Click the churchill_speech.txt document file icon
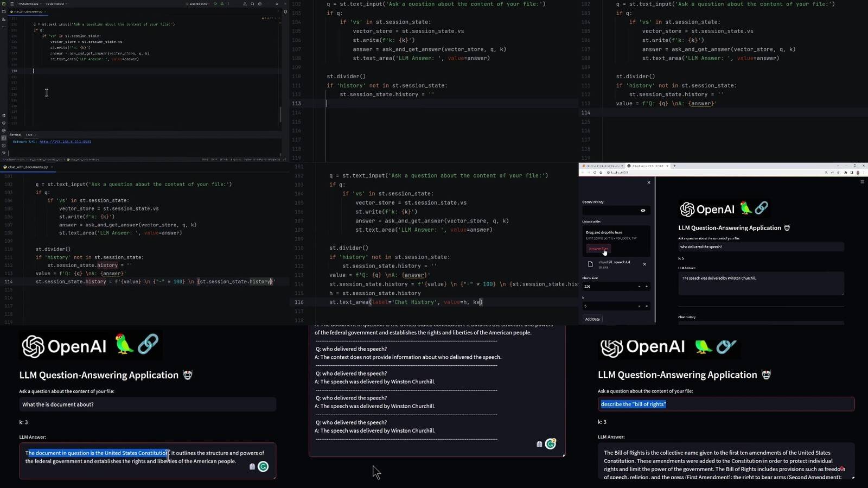This screenshot has height=488, width=868. click(x=590, y=264)
